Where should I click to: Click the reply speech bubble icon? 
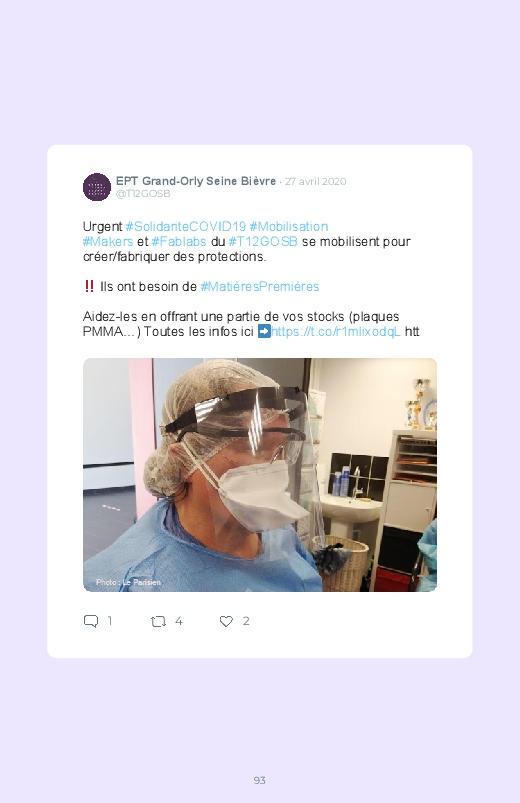tap(91, 621)
